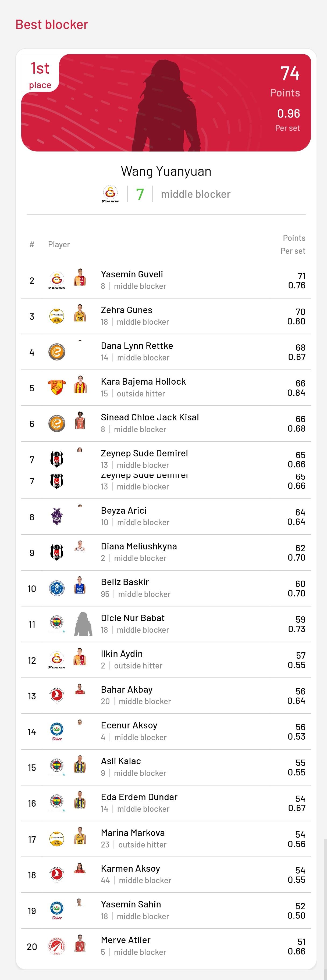The image size is (327, 980).
Task: Click the 1st place red banner card
Action: pyautogui.click(x=166, y=103)
